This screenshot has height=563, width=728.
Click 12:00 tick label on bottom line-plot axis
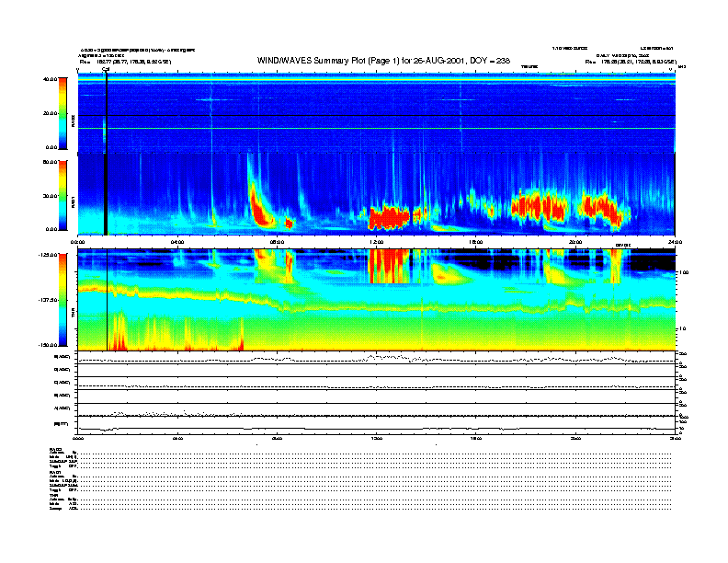[376, 438]
